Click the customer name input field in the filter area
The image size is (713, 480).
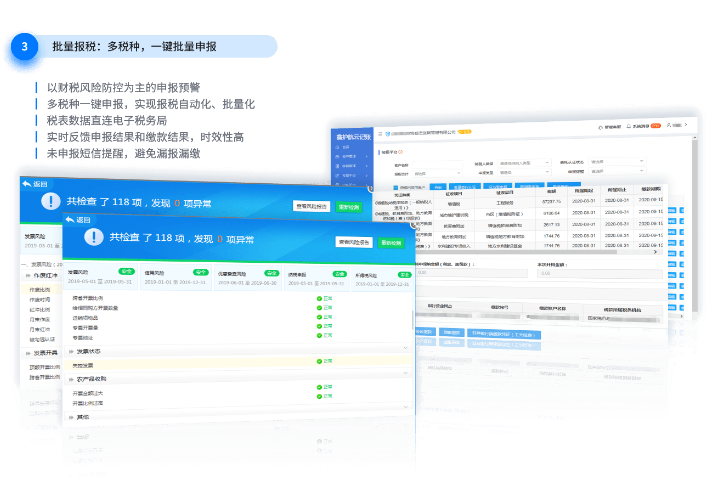click(437, 165)
